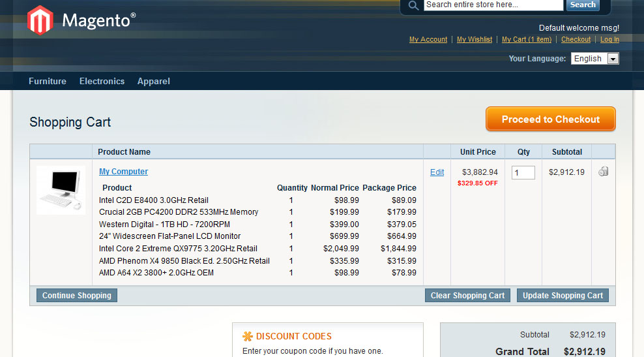Click the Search button
644x357 pixels.
pos(583,5)
